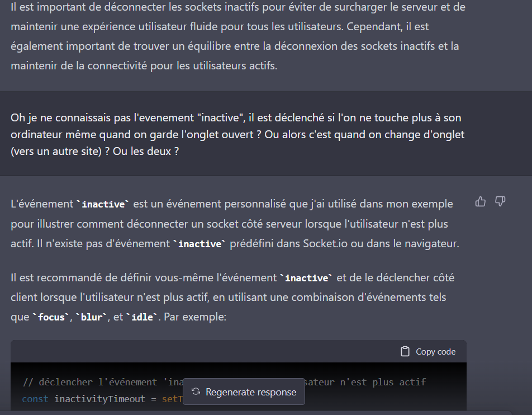The width and height of the screenshot is (532, 415).
Task: Click the "const" keyword in the code
Action: pyautogui.click(x=35, y=399)
